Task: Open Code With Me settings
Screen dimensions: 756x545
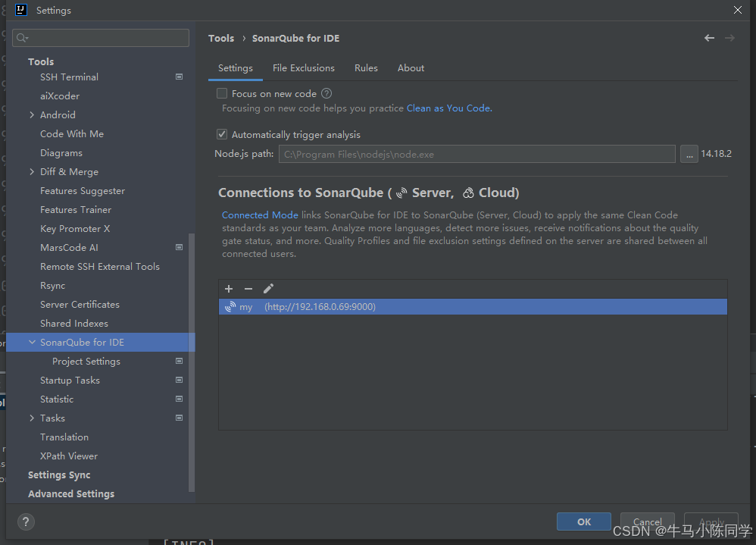Action: (x=72, y=133)
